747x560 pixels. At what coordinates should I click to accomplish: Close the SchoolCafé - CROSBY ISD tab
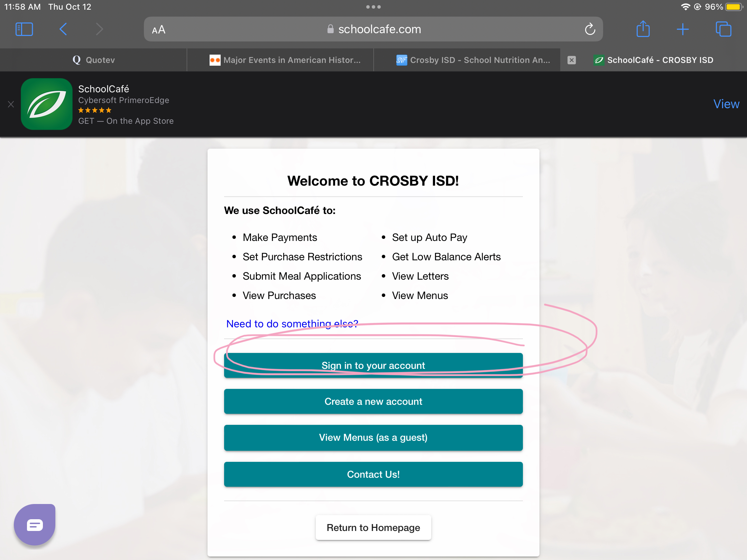point(572,60)
